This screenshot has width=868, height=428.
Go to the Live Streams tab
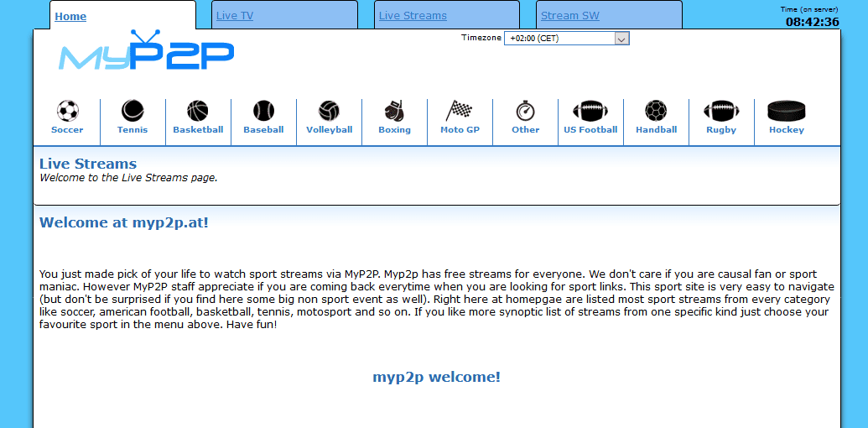(413, 16)
